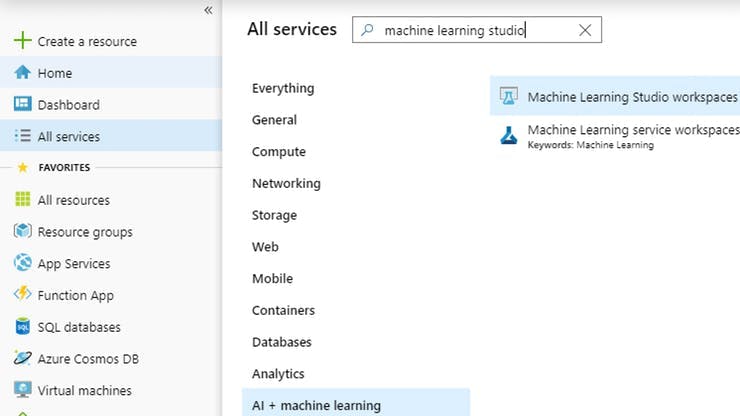Click the All resources green grid icon

click(22, 199)
